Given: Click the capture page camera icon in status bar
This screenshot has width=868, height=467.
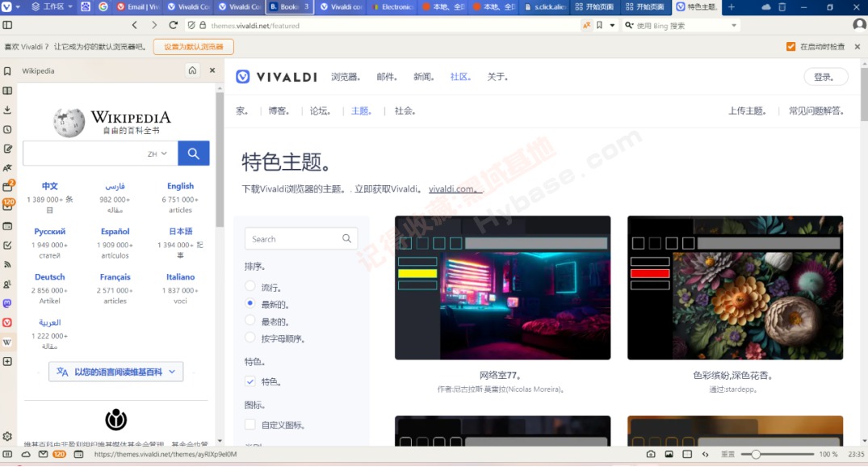Looking at the screenshot, I should point(651,454).
